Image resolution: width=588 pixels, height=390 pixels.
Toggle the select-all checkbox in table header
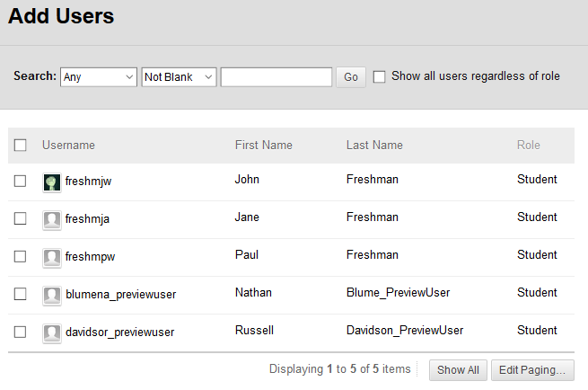[21, 145]
